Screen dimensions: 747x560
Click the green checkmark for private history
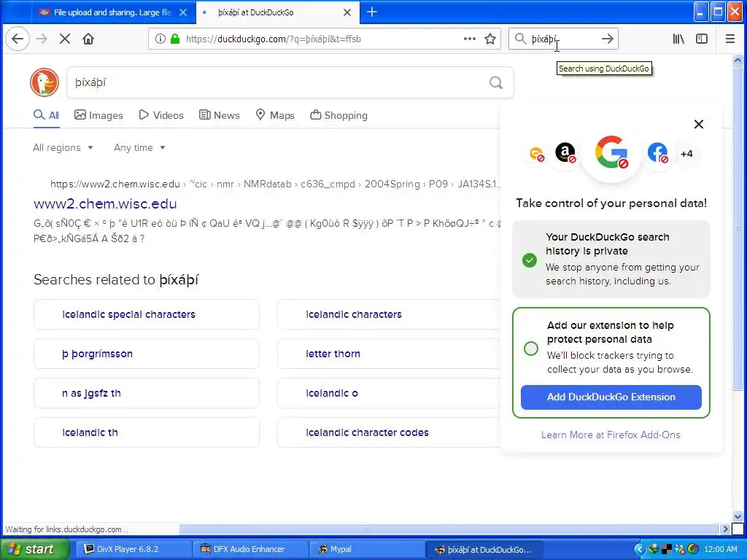tap(530, 260)
